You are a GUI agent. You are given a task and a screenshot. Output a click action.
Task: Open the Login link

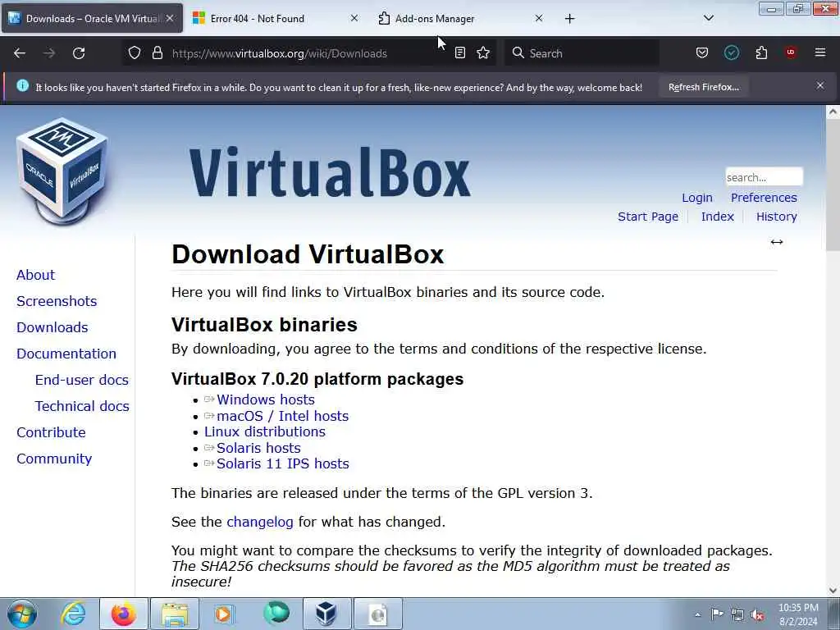click(x=697, y=198)
